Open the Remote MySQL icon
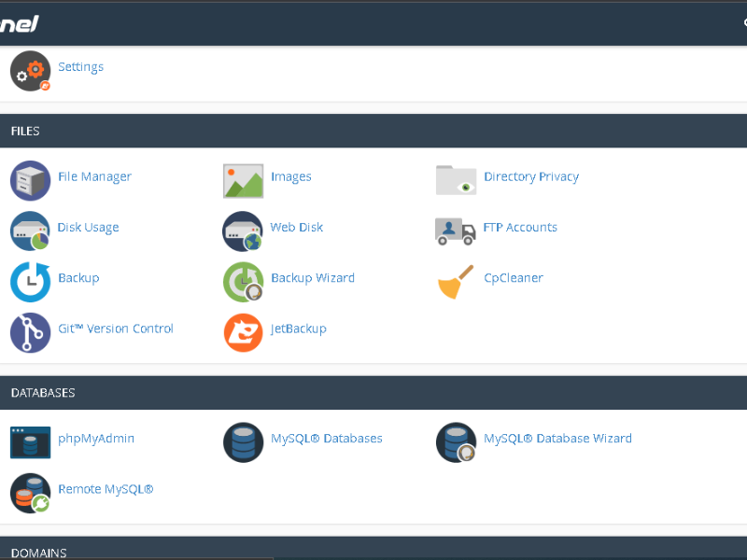The width and height of the screenshot is (747, 560). click(x=30, y=493)
